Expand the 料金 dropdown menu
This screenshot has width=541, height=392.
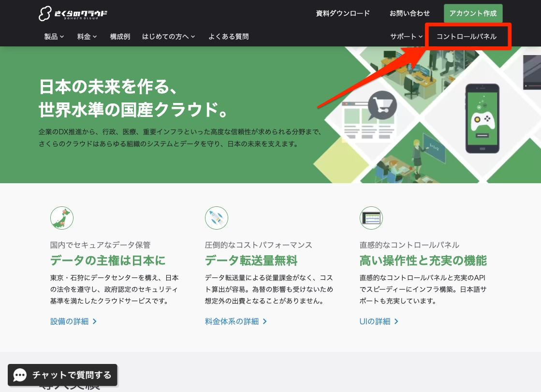[87, 37]
